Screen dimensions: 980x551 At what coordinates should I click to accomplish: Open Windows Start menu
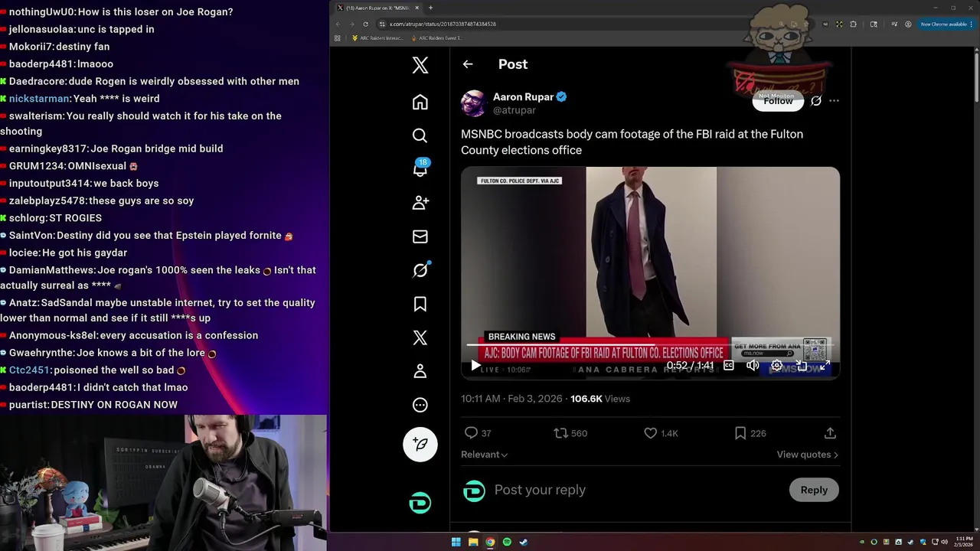pyautogui.click(x=456, y=542)
